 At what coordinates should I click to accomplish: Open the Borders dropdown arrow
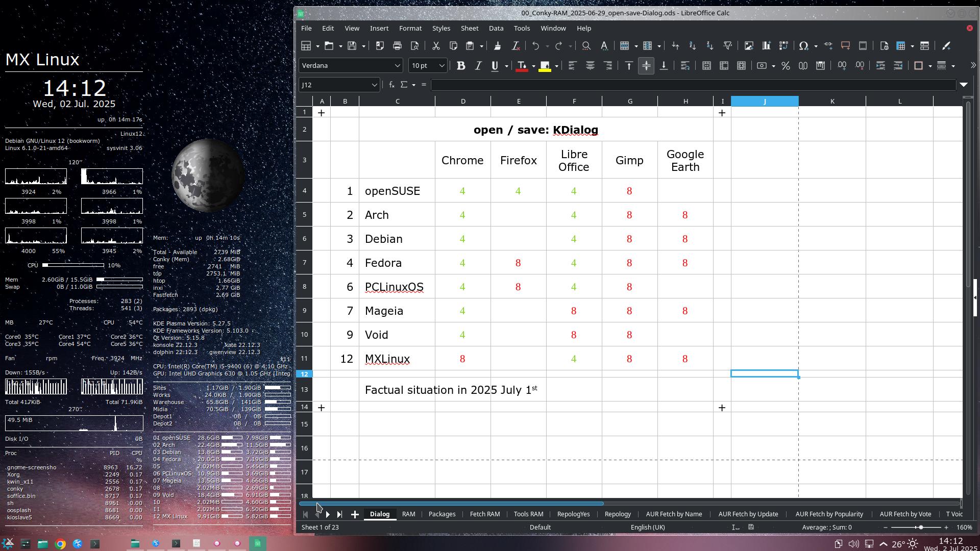930,66
